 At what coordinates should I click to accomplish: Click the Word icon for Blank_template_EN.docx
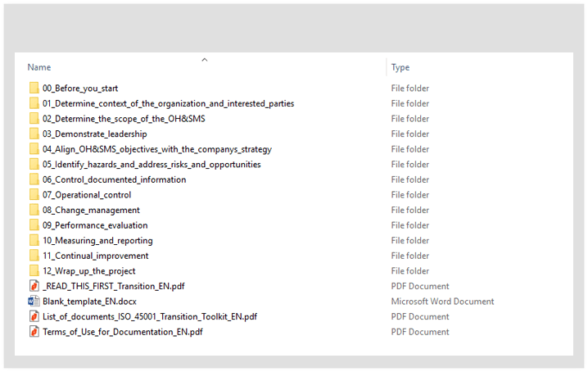coord(34,302)
